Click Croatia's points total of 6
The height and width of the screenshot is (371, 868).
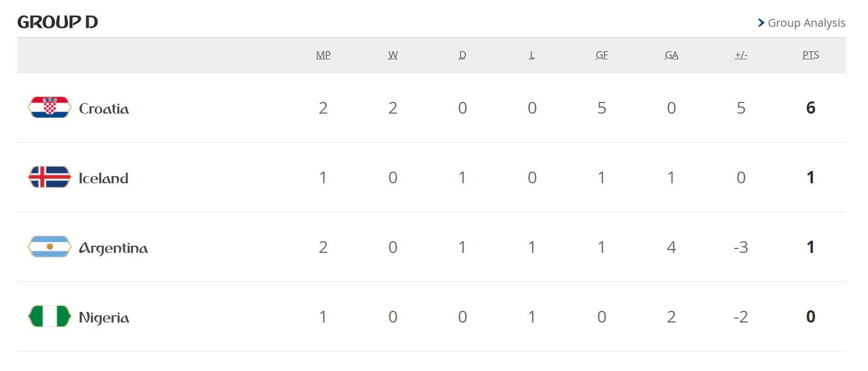click(811, 108)
